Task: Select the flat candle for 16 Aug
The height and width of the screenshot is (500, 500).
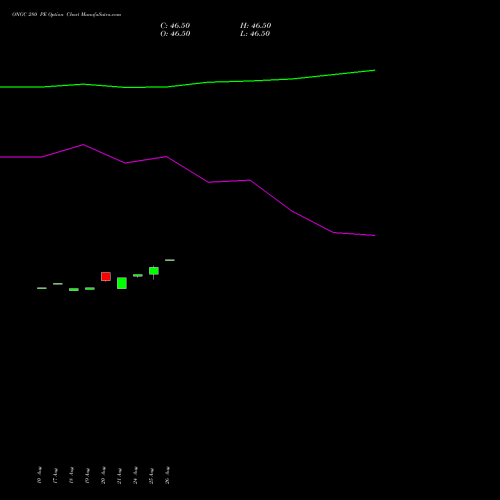Action: pyautogui.click(x=42, y=288)
